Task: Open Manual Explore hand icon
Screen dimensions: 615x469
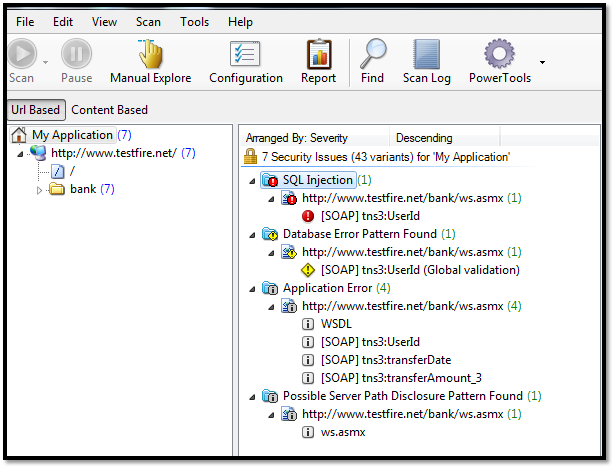Action: pyautogui.click(x=150, y=54)
